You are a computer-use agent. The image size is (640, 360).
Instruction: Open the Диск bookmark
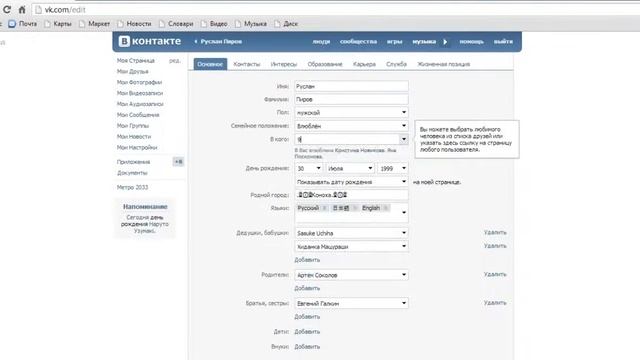point(286,24)
